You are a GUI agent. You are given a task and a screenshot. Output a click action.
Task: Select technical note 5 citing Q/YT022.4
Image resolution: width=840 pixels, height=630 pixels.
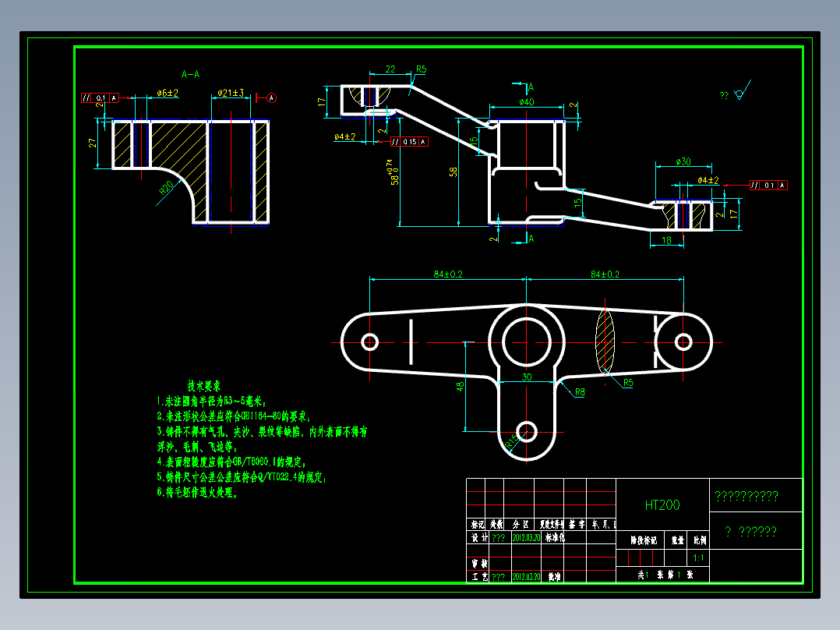[x=242, y=476]
